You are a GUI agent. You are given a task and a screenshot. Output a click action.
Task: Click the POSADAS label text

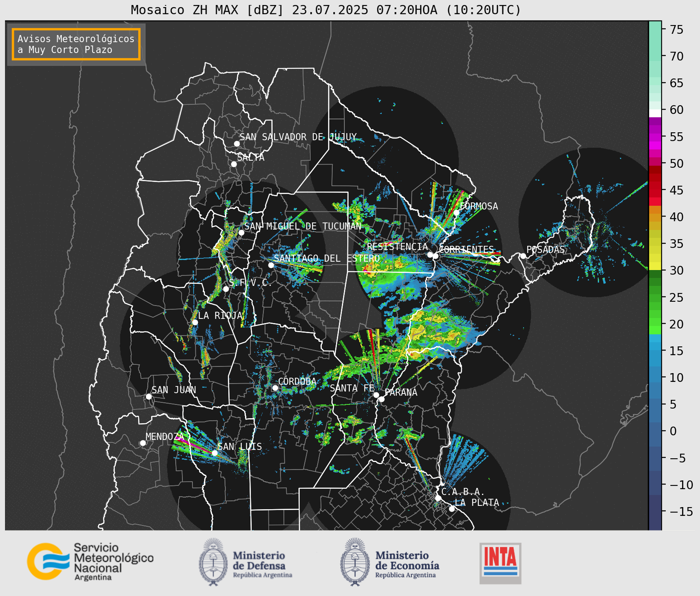(545, 250)
